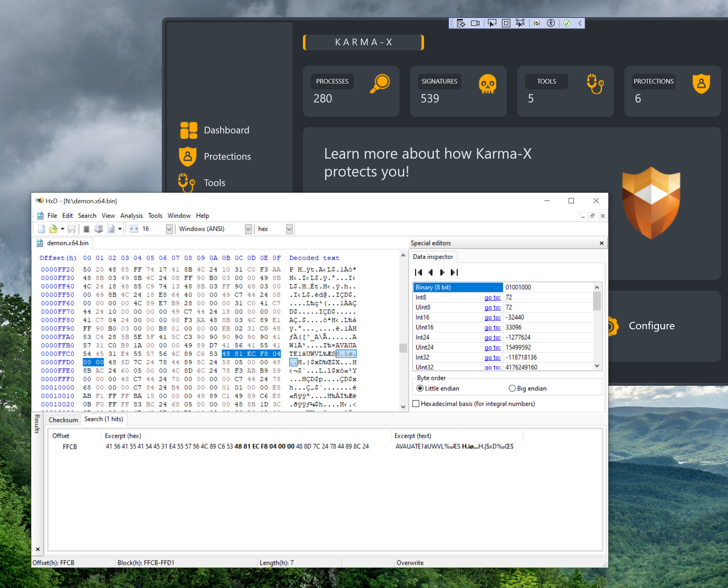Expand the disk image dropdown arrow
728x588 pixels.
click(x=120, y=229)
